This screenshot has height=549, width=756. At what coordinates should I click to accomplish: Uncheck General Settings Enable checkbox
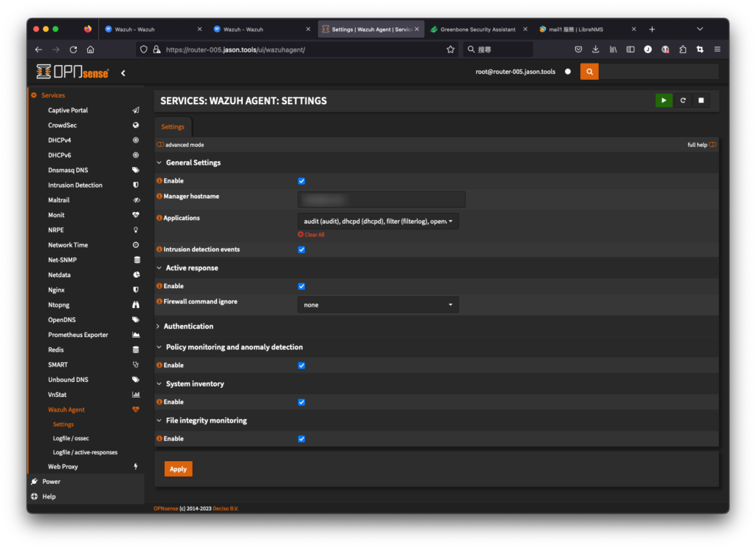tap(301, 181)
